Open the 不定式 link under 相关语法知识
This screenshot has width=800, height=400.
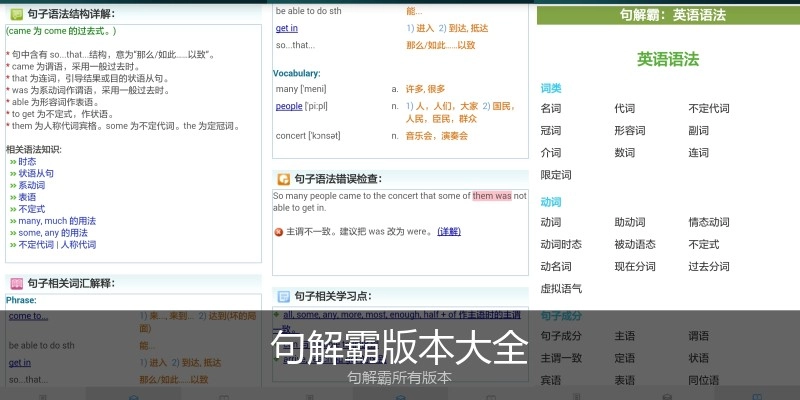pyautogui.click(x=32, y=209)
